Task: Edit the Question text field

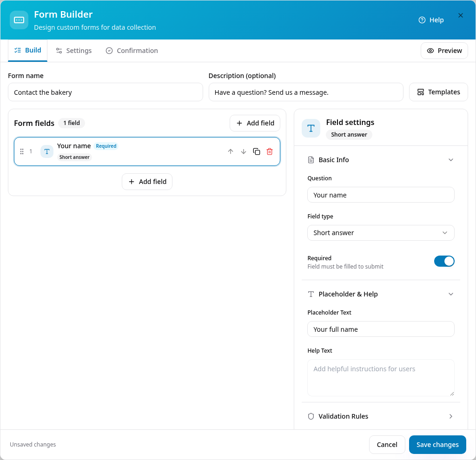Action: coord(381,195)
